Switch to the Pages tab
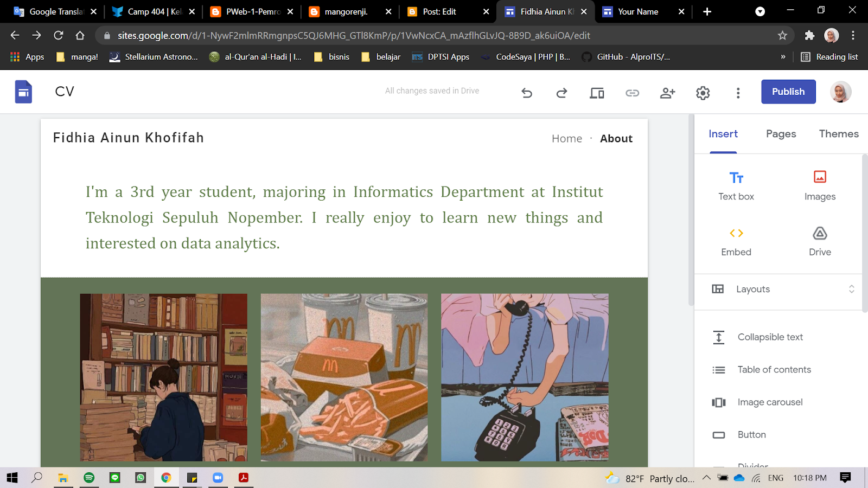Viewport: 868px width, 488px height. pos(781,134)
